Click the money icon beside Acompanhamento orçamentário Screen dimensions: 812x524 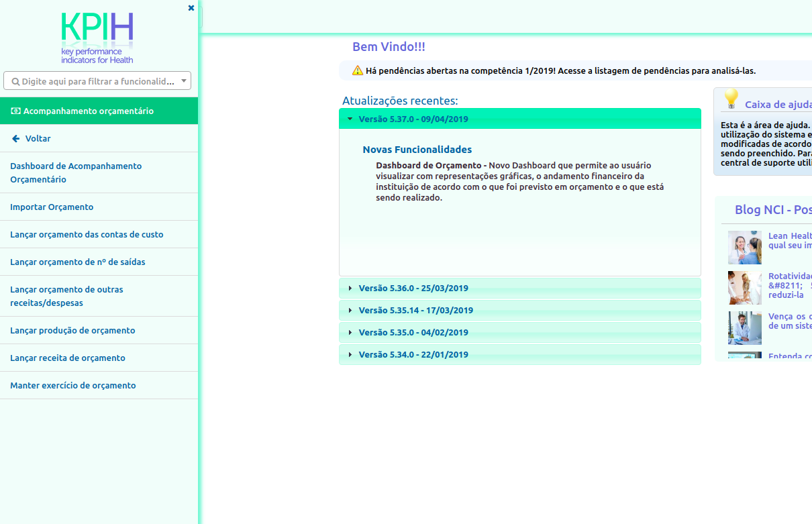click(16, 111)
